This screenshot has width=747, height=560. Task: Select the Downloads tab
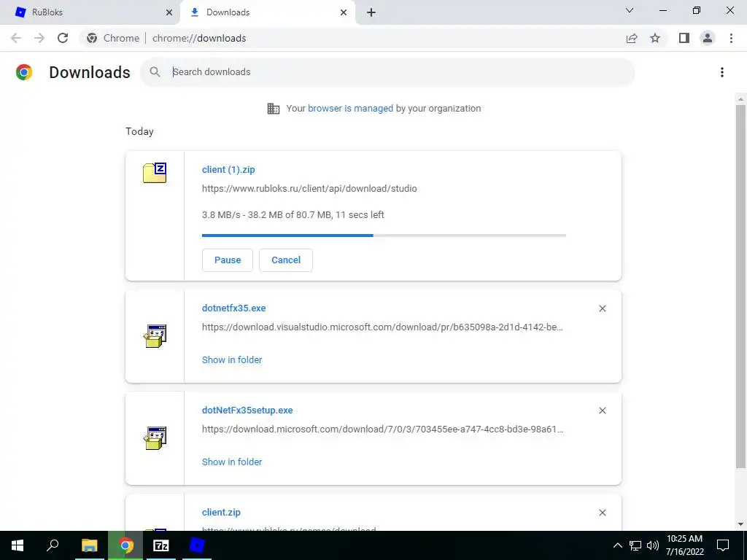tap(268, 12)
